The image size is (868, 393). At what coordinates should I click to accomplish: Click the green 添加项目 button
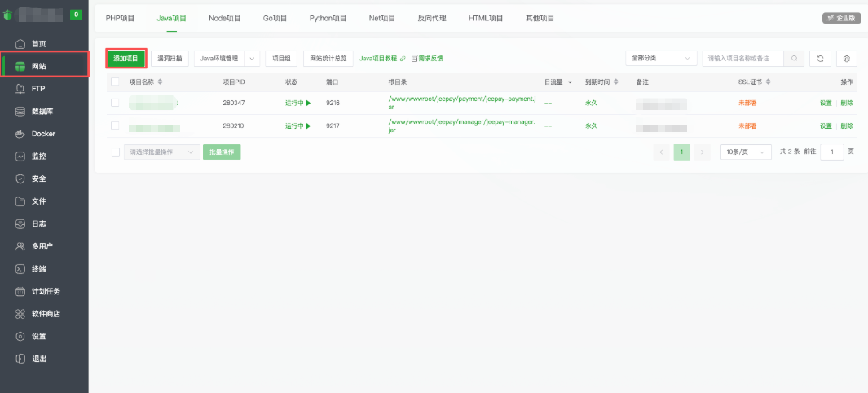126,58
